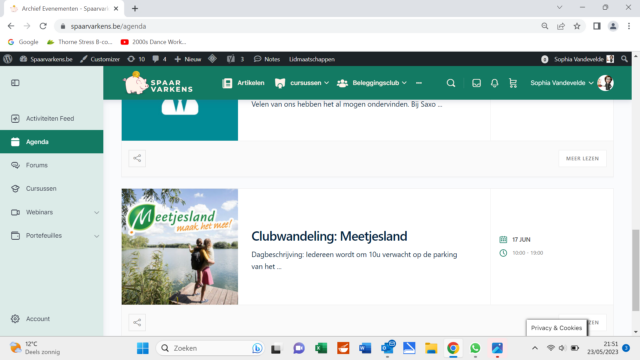This screenshot has width=640, height=360.
Task: Share the Saxo event card
Action: point(137,158)
